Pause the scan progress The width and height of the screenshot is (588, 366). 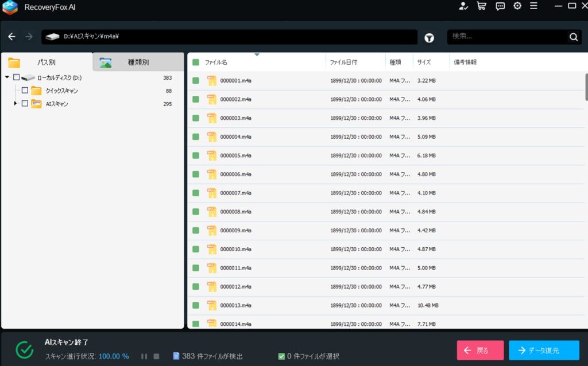(x=144, y=356)
